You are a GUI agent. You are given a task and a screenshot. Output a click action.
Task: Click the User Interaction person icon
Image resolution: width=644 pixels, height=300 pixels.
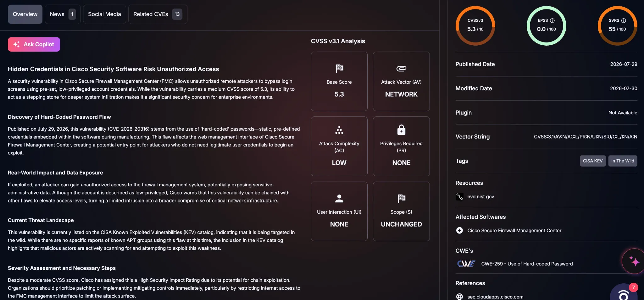[x=339, y=198]
